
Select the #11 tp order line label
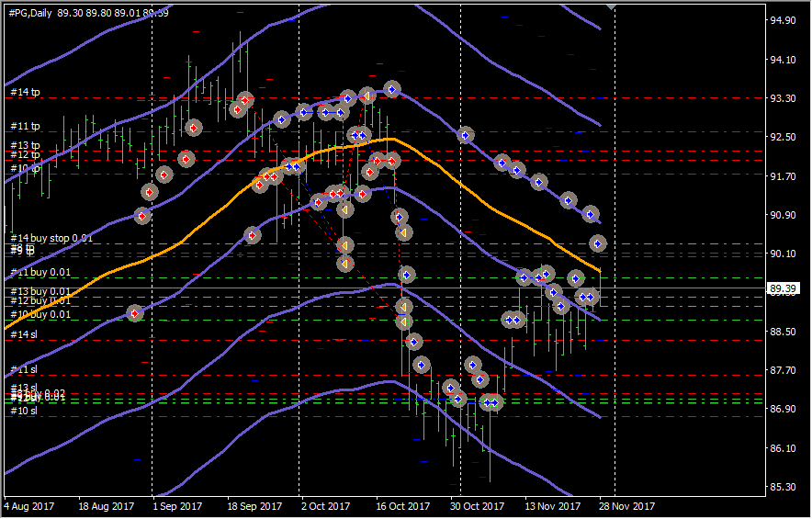[25, 126]
